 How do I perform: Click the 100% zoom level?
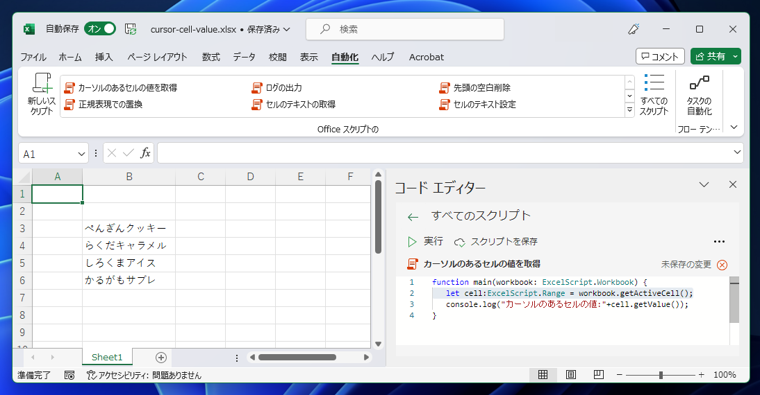[725, 375]
